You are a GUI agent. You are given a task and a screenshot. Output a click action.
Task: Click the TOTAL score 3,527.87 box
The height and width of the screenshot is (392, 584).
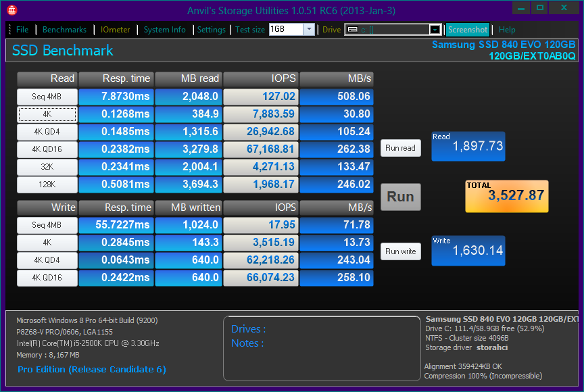pyautogui.click(x=506, y=196)
